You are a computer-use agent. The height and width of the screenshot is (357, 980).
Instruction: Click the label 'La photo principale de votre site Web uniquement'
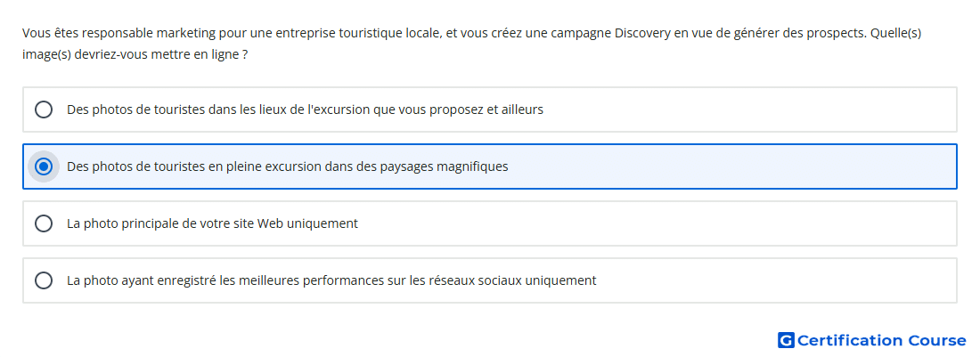(x=213, y=223)
